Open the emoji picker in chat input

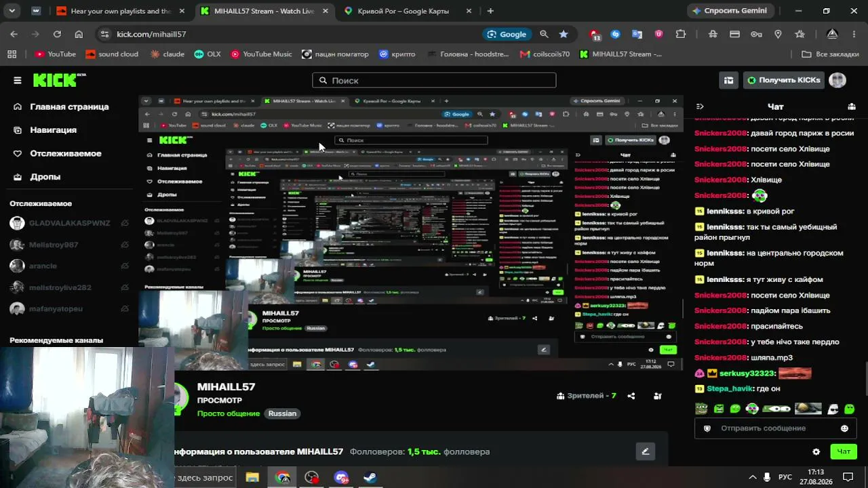coord(844,428)
